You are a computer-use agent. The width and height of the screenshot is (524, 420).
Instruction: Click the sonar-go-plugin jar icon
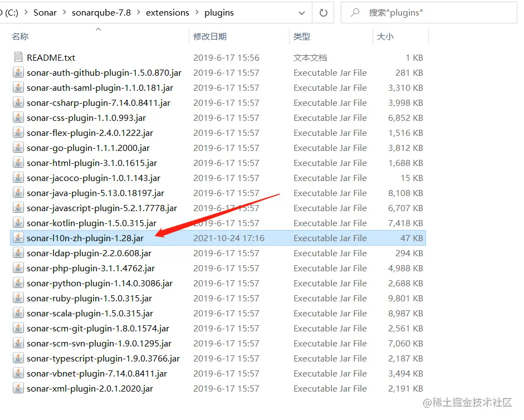(18, 148)
